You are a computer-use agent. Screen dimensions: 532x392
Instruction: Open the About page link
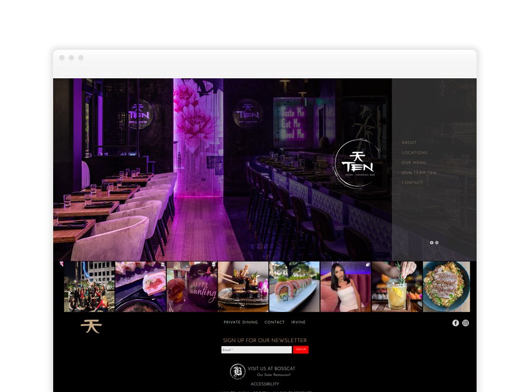coord(409,143)
